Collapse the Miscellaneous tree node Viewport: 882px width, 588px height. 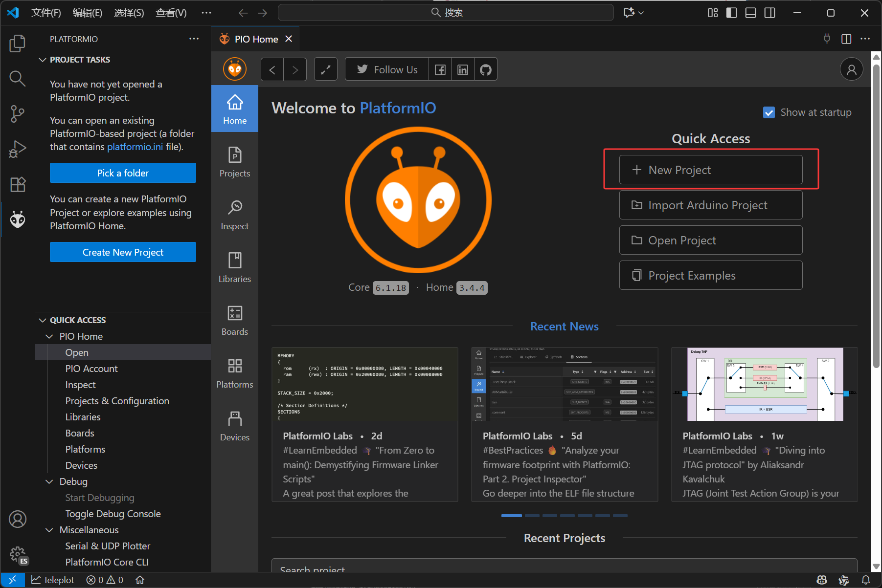pyautogui.click(x=49, y=530)
